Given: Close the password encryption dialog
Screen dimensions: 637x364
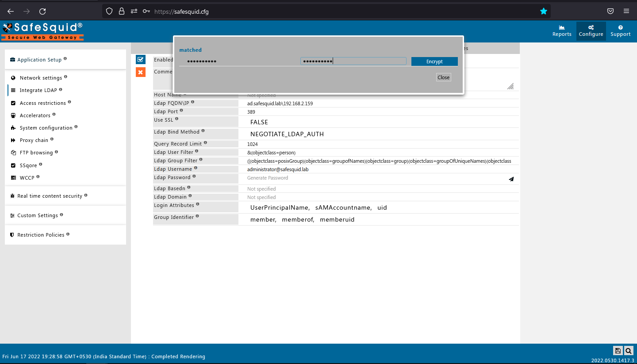Looking at the screenshot, I should [443, 77].
